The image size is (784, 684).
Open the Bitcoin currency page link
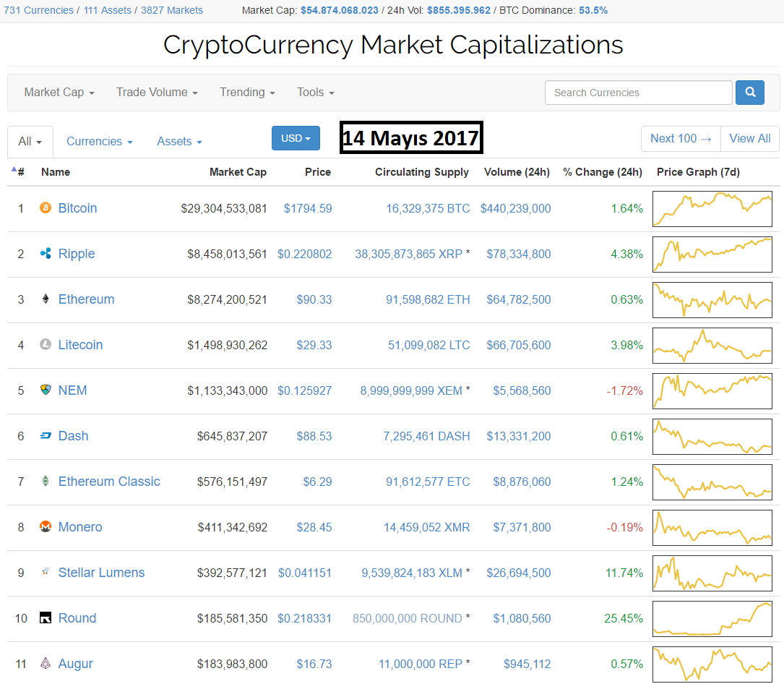[x=77, y=208]
